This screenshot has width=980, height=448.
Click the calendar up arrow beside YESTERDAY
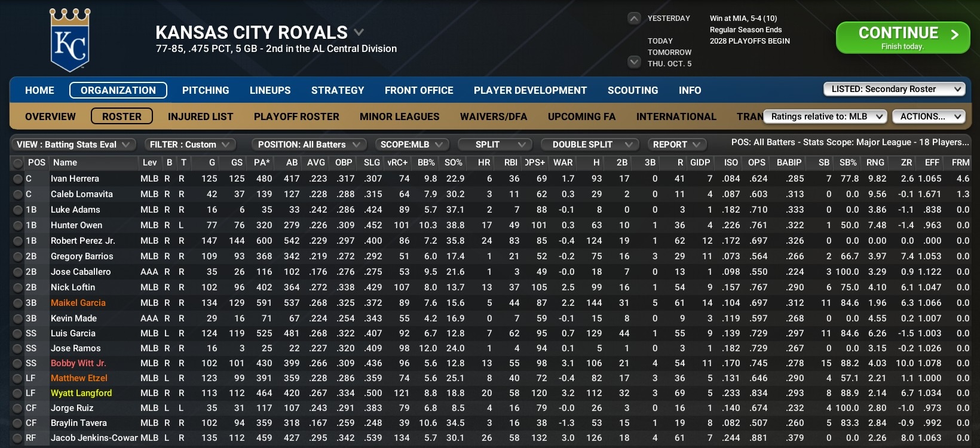[634, 19]
